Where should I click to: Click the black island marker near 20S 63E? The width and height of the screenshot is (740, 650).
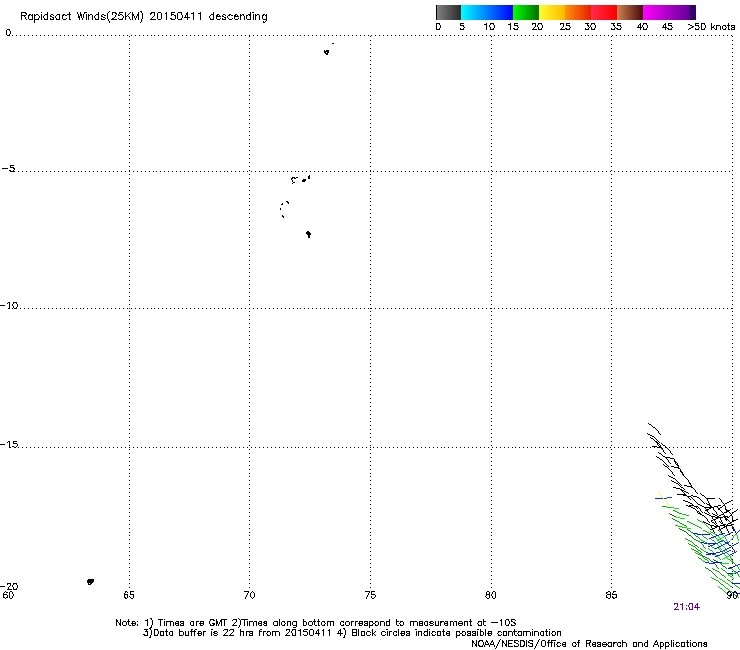point(90,582)
